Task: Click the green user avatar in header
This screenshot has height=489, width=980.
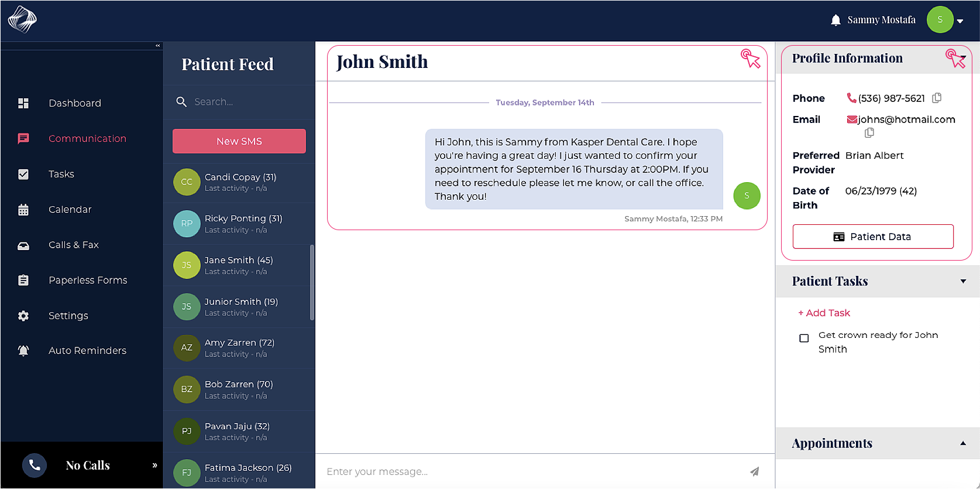Action: tap(940, 20)
